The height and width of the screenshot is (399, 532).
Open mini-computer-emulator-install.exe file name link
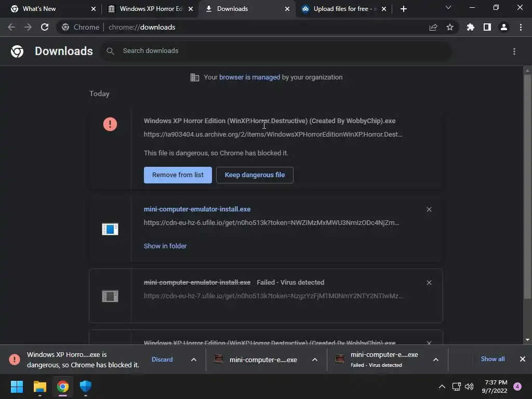pyautogui.click(x=197, y=209)
